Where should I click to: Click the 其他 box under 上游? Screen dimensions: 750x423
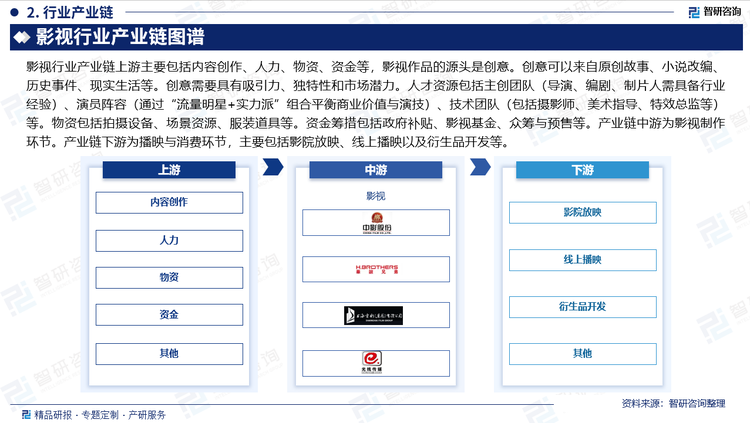pyautogui.click(x=169, y=354)
